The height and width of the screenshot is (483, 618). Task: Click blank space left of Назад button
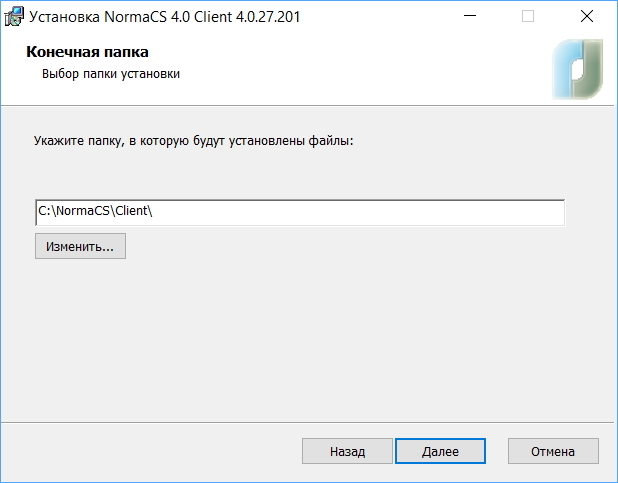pyautogui.click(x=150, y=451)
